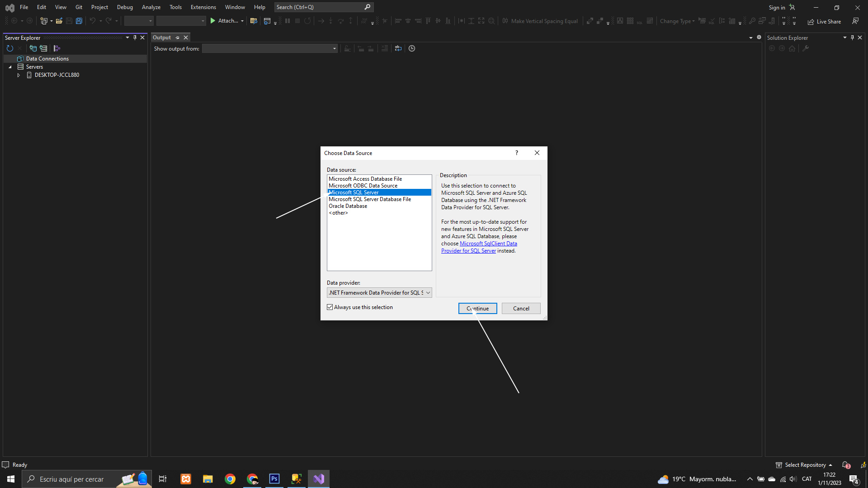Toggle Always use this selection checkbox

point(330,307)
